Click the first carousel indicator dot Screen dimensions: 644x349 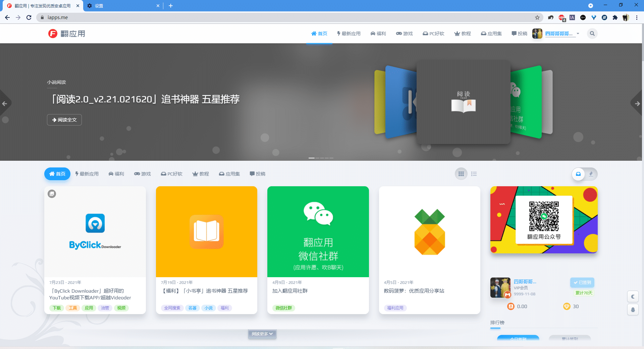311,158
